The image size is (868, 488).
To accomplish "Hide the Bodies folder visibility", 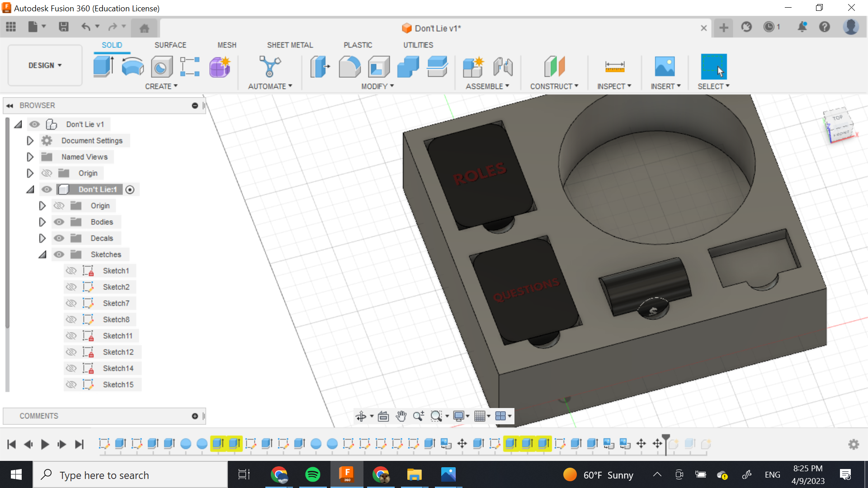I will click(59, 222).
